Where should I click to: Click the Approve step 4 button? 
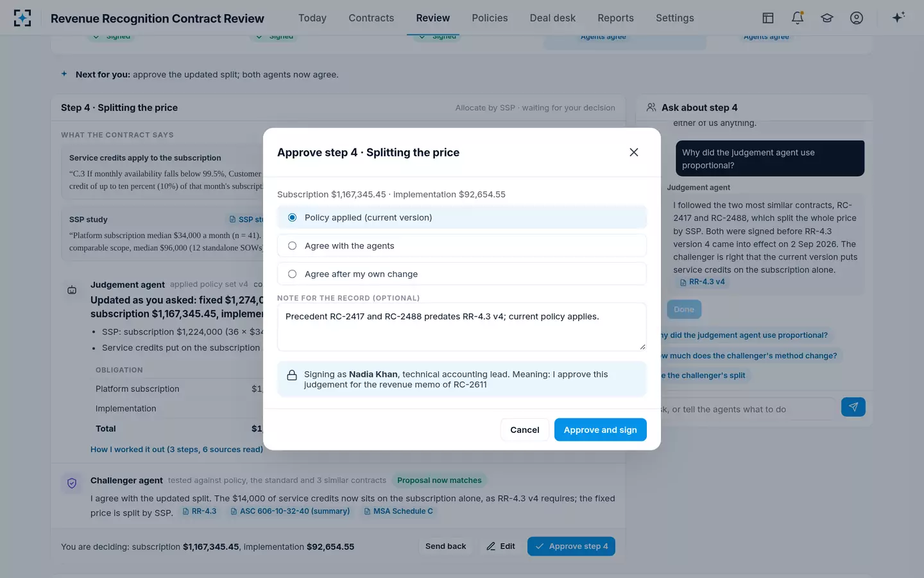point(571,547)
